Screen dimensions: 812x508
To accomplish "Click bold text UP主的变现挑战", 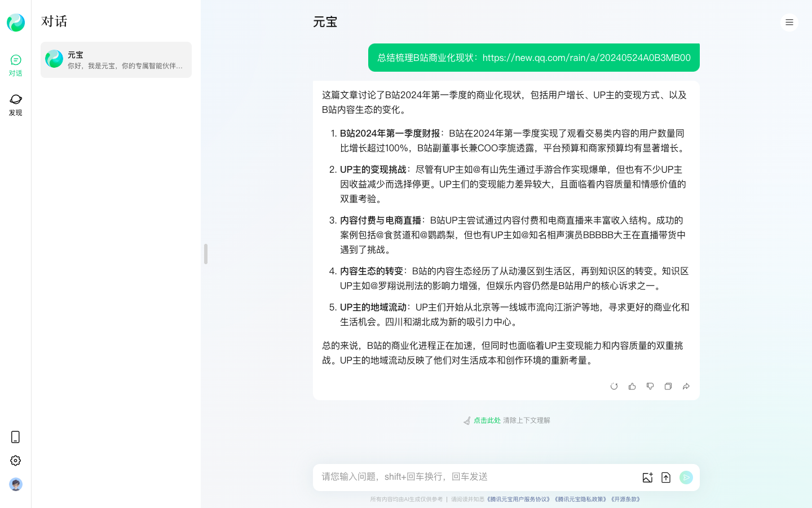I will (373, 169).
